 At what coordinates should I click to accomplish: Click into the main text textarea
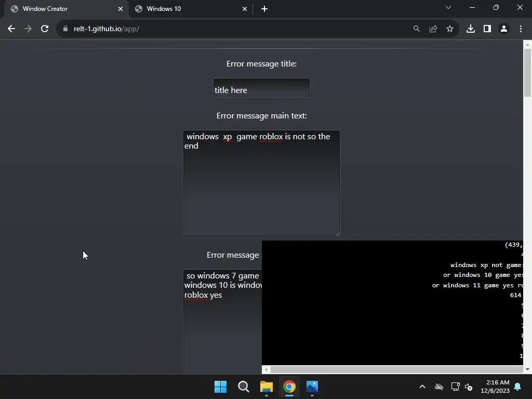(261, 183)
